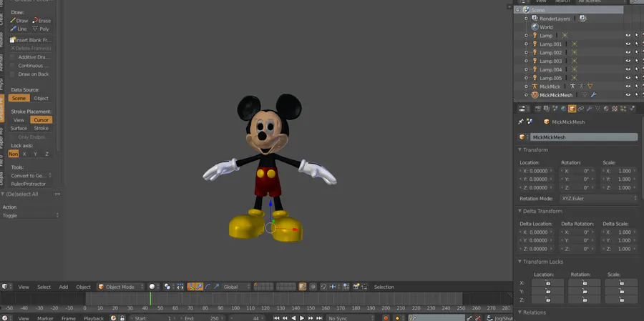Toggle the X location lock
Viewport: 644px width, 321px height.
tap(547, 283)
